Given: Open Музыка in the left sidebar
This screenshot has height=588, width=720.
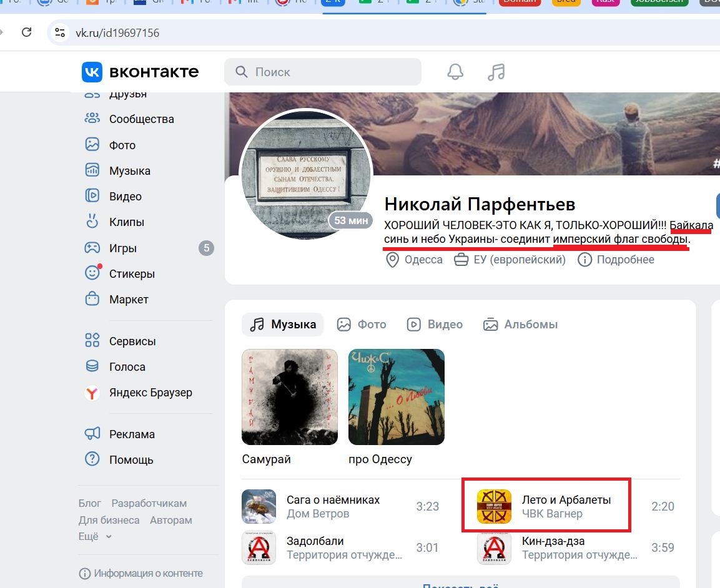Looking at the screenshot, I should [x=117, y=171].
